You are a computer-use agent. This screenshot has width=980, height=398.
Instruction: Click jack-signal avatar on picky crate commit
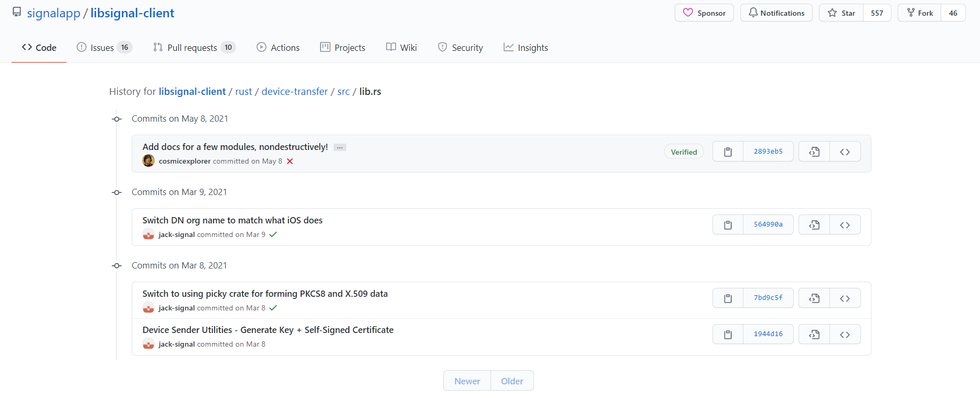tap(148, 308)
